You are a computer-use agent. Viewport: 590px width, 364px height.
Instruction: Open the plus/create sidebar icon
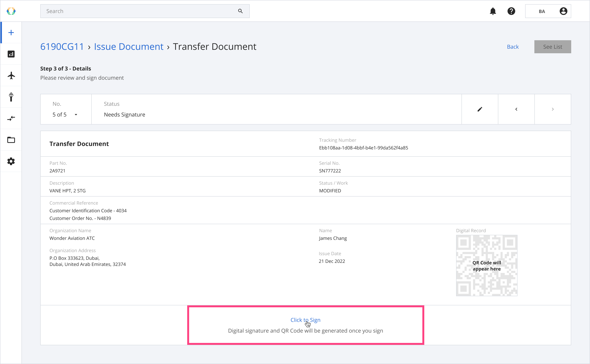point(11,33)
